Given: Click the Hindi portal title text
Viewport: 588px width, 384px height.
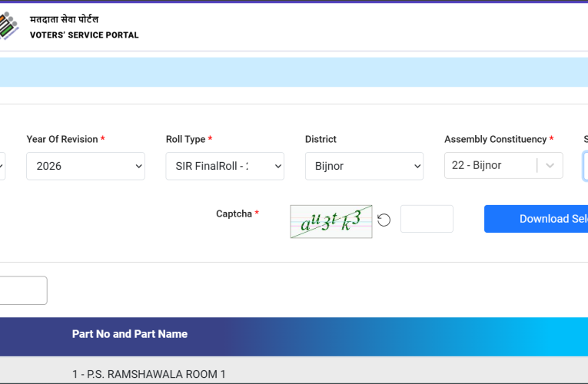Looking at the screenshot, I should 65,19.
